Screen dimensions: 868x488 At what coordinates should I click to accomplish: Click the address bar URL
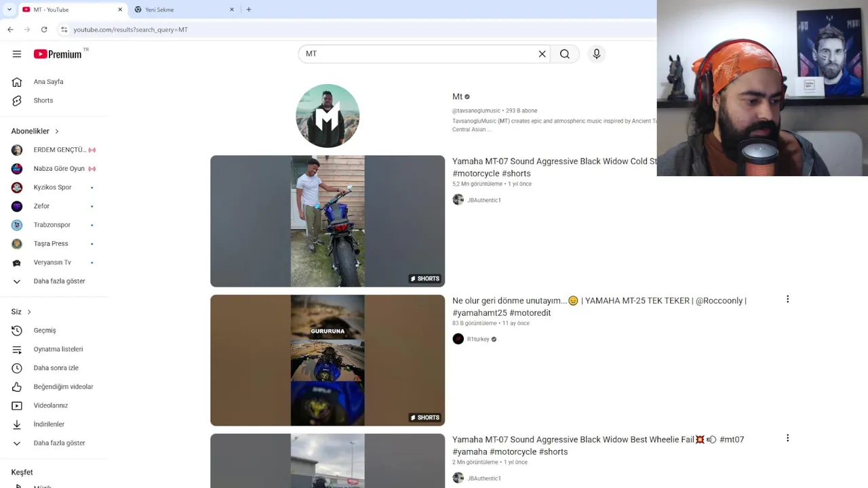click(x=131, y=30)
